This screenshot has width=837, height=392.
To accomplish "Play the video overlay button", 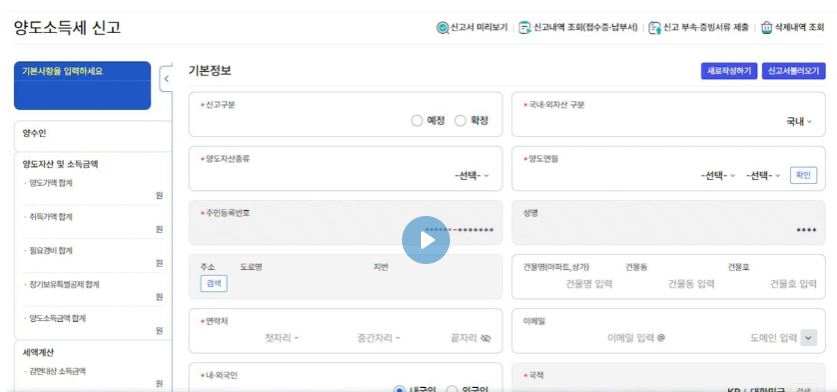I will [425, 240].
